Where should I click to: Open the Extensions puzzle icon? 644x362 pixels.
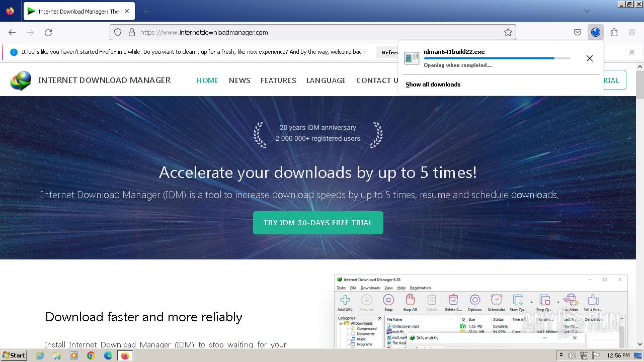click(614, 32)
